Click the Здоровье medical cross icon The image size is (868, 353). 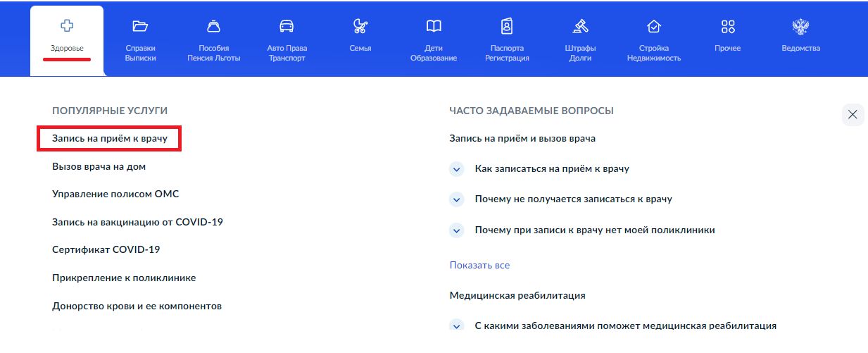point(67,27)
